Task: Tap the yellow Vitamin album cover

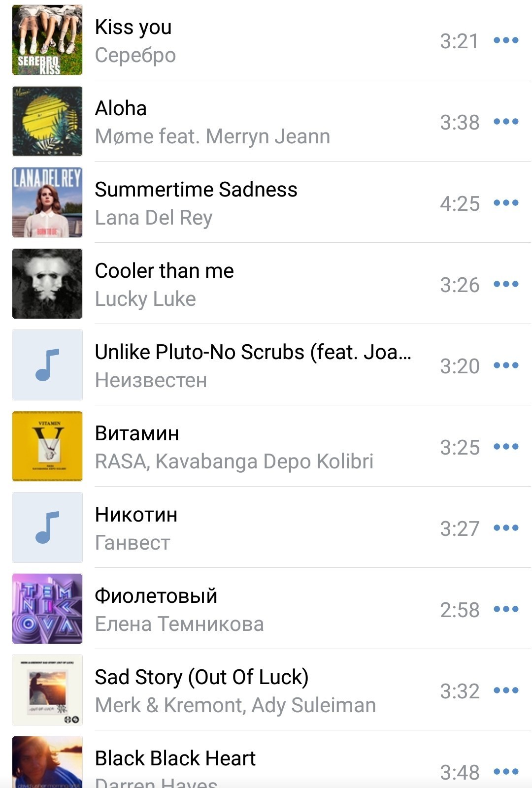Action: [47, 446]
